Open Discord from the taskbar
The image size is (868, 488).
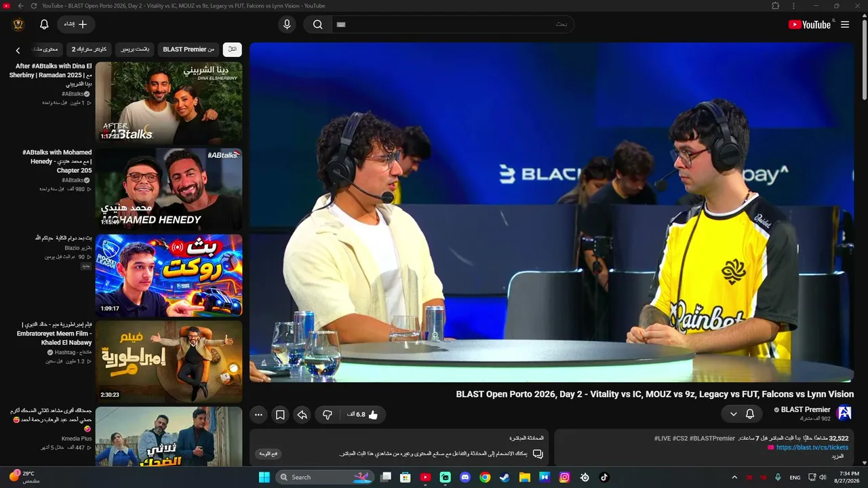point(465,477)
